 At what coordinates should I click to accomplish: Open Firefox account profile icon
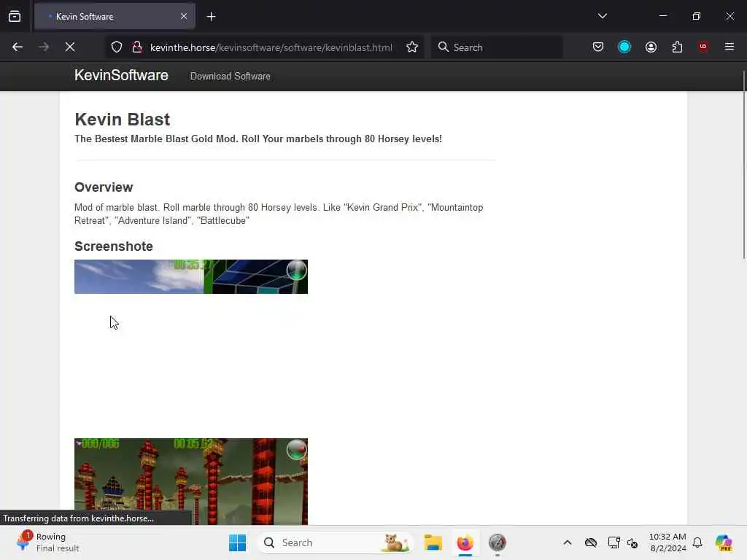(x=651, y=47)
